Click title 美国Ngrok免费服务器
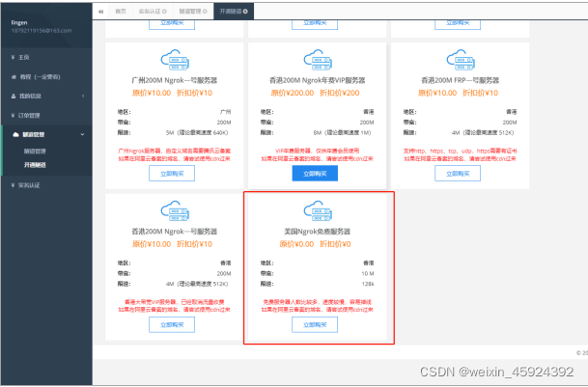 (318, 232)
